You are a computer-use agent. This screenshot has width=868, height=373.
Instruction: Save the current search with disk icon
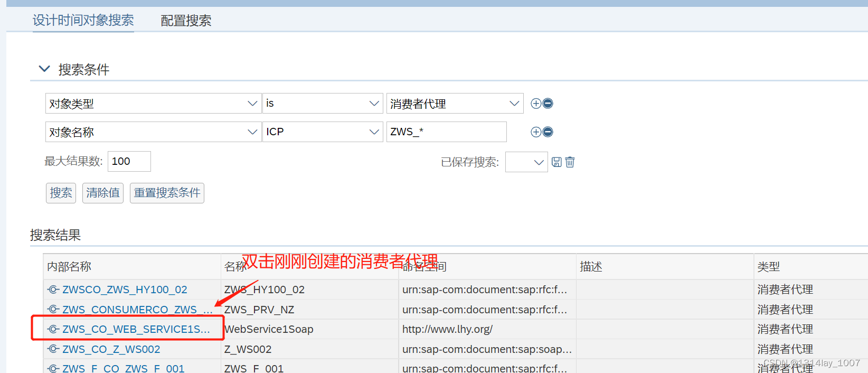(x=556, y=162)
